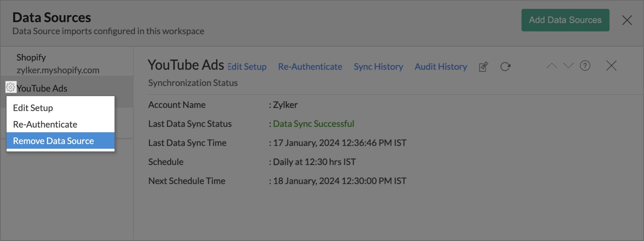
Task: Choose Re-Authenticate in the context menu
Action: [60, 124]
